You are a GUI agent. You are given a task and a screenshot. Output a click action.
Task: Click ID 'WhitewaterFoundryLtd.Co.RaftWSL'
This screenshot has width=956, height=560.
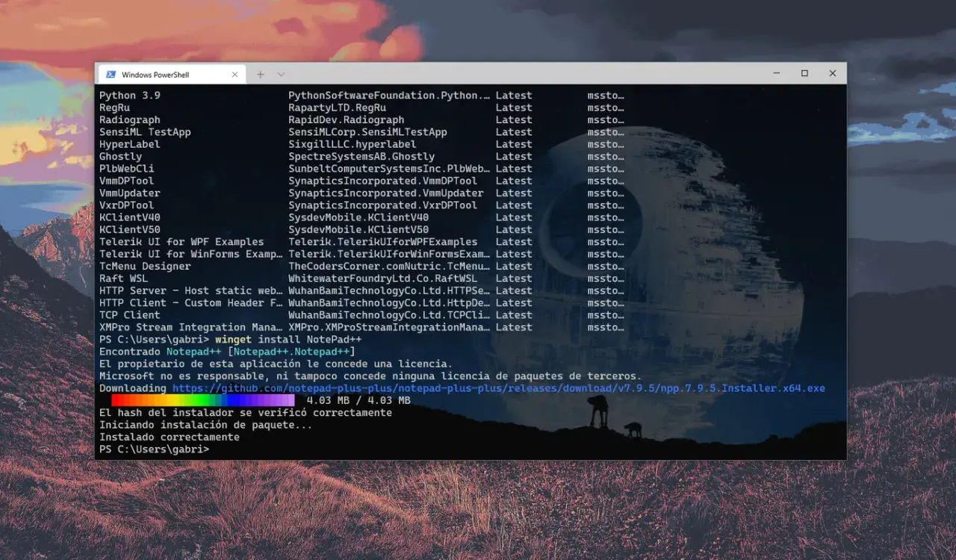(383, 279)
